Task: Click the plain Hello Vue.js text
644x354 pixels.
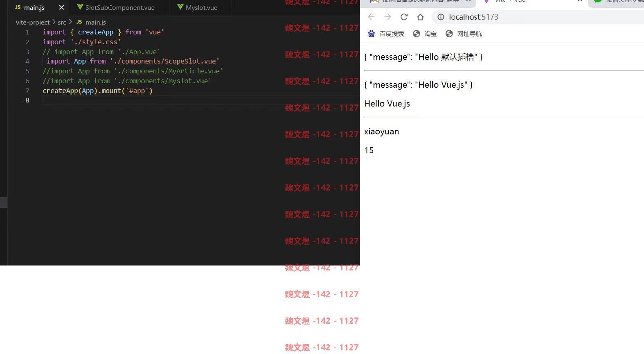Action: coord(387,104)
